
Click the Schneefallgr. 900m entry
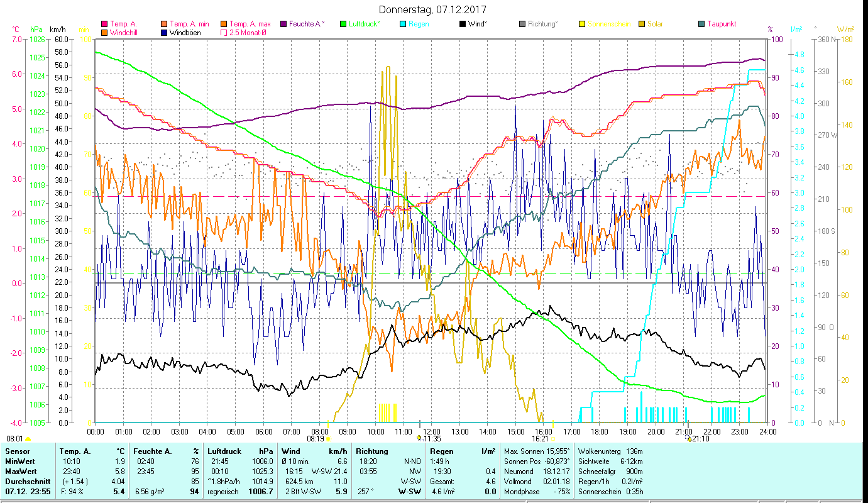(x=610, y=472)
